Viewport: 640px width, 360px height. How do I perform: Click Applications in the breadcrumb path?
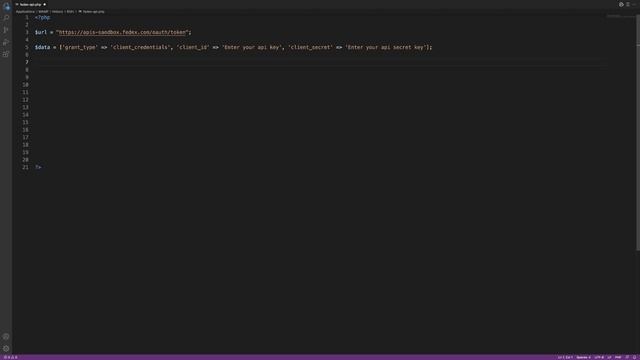(x=25, y=12)
